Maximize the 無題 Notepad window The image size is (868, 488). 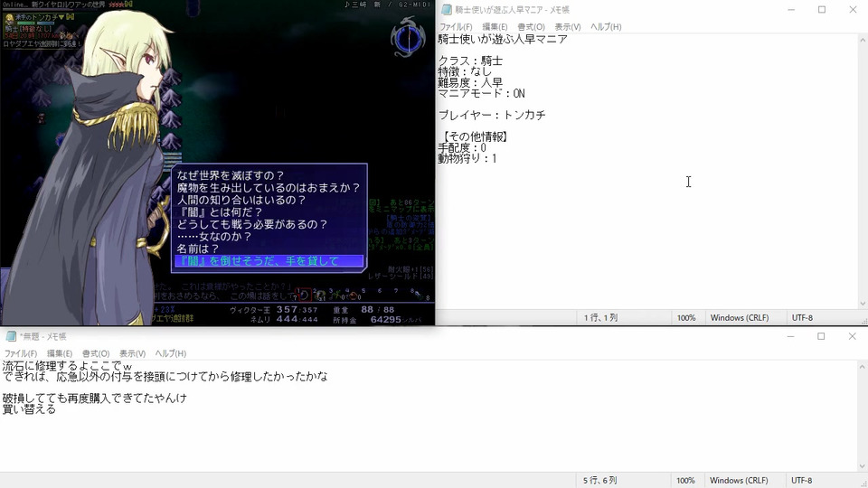point(821,336)
